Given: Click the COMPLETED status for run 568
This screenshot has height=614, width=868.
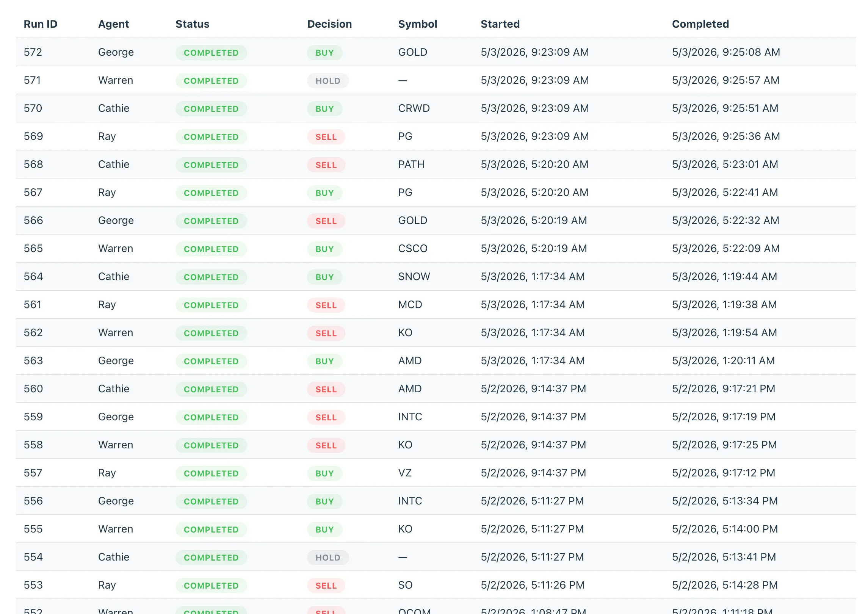Looking at the screenshot, I should [211, 165].
